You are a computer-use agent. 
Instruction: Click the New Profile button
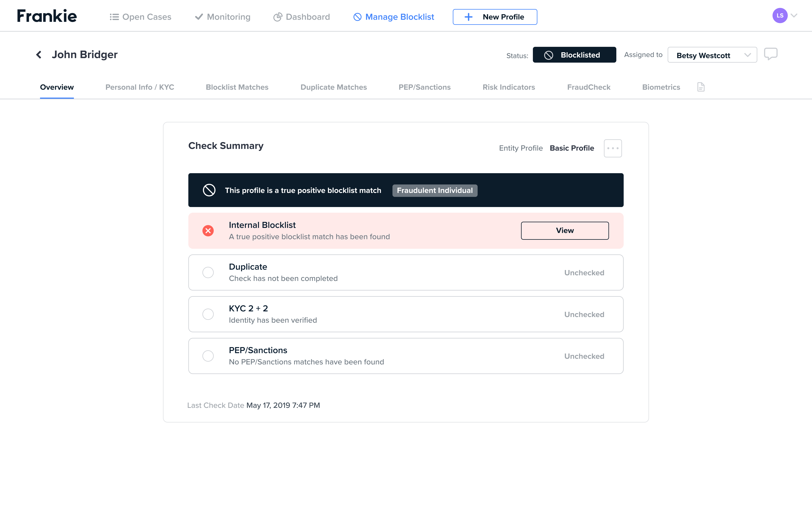(495, 17)
